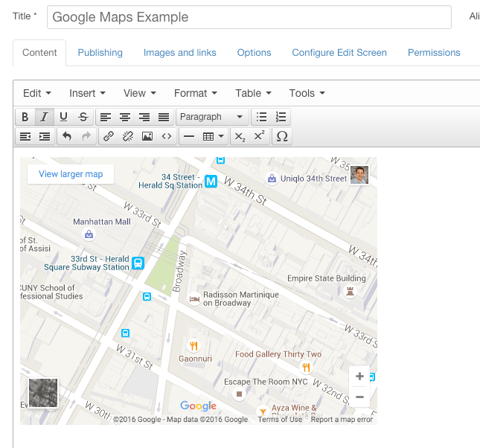The height and width of the screenshot is (448, 480).
Task: Click Report a map error link
Action: [342, 420]
